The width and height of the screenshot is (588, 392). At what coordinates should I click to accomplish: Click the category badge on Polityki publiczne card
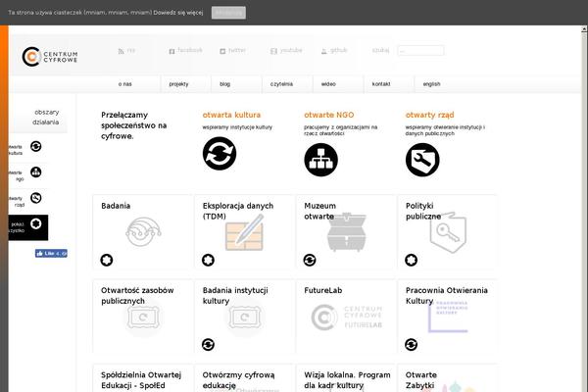tap(411, 260)
